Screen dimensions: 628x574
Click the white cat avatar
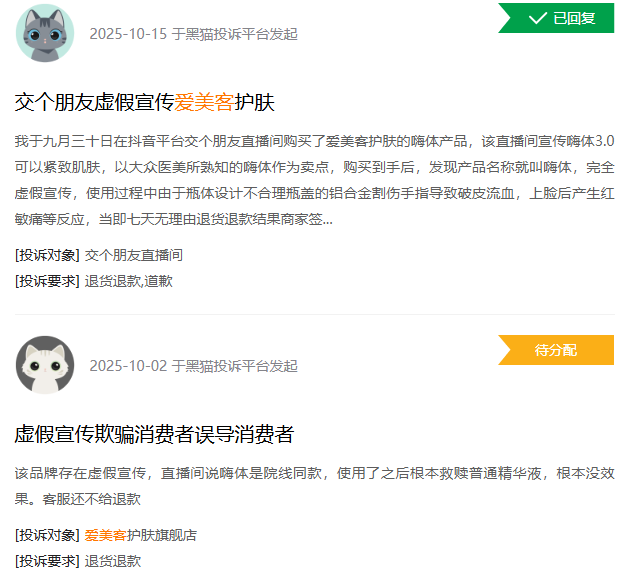pos(45,365)
